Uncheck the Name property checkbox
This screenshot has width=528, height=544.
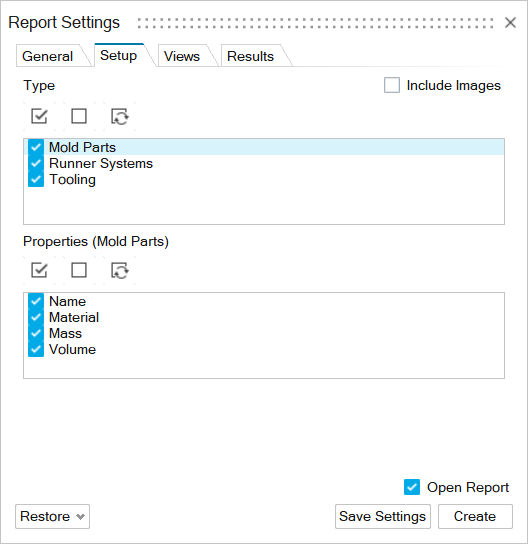(36, 301)
